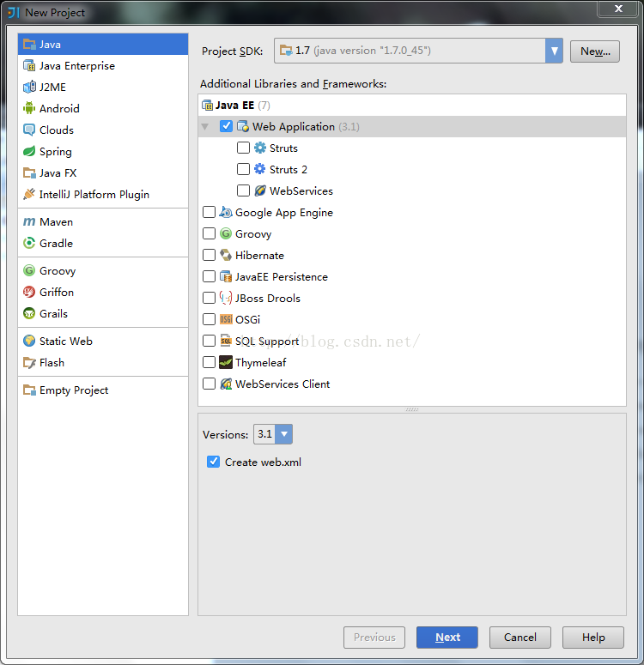This screenshot has width=644, height=665.
Task: Click the Hibernate framework icon
Action: [226, 255]
